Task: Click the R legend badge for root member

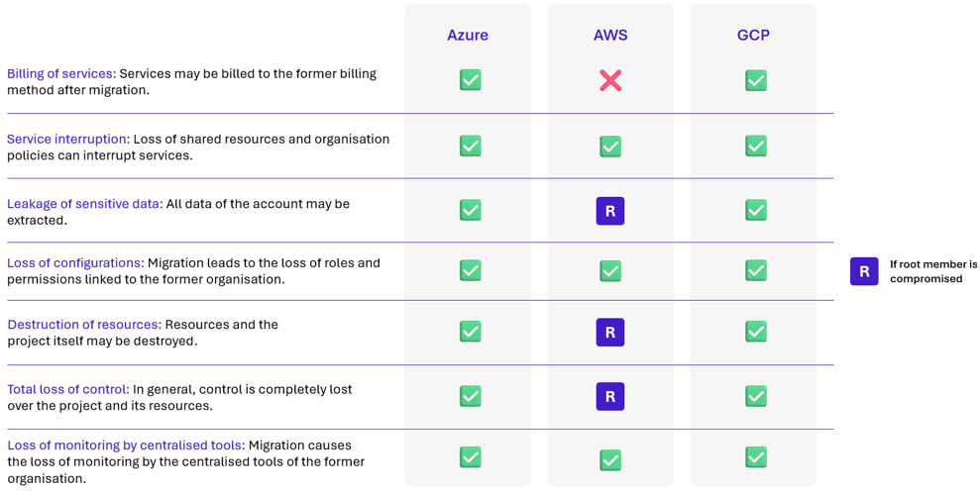Action: (x=864, y=271)
